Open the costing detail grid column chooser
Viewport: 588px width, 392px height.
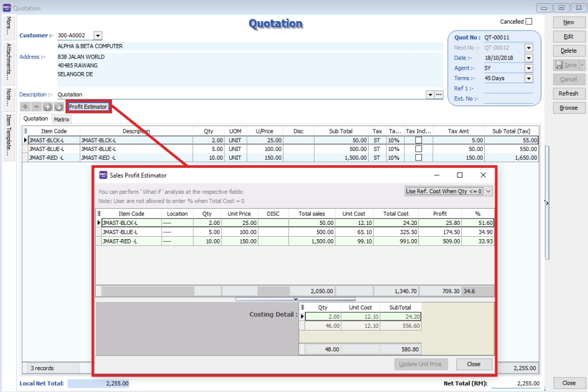[303, 307]
